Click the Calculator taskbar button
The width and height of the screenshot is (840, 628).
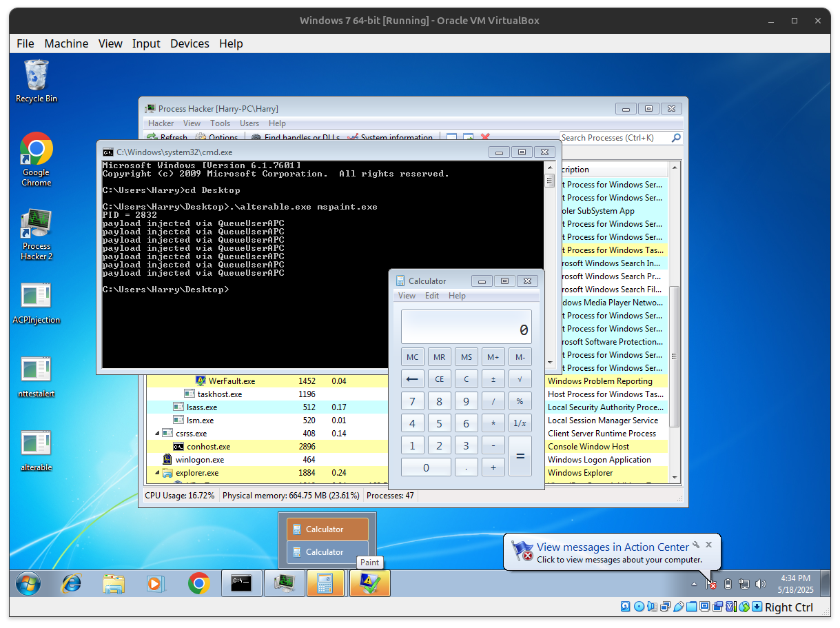(327, 584)
